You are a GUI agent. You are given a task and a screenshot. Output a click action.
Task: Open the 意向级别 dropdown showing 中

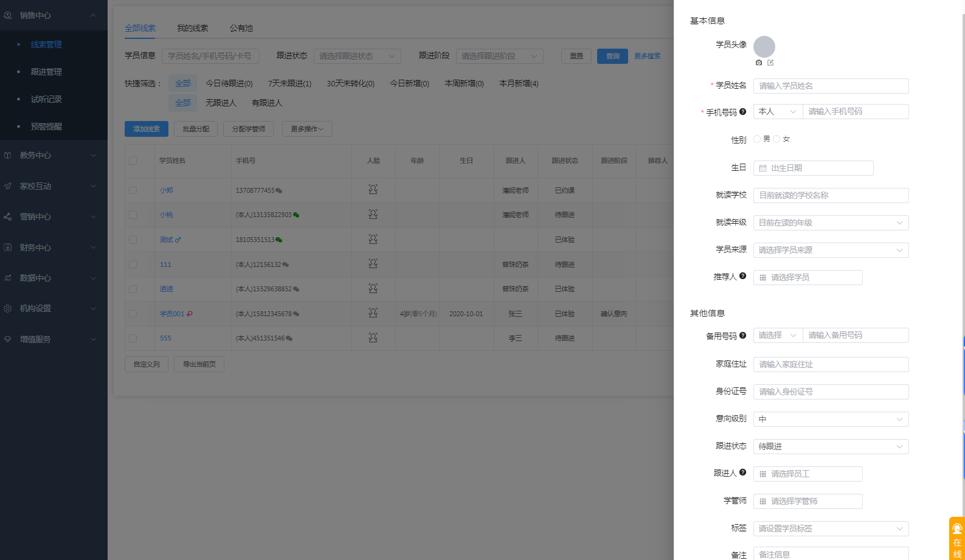[831, 420]
